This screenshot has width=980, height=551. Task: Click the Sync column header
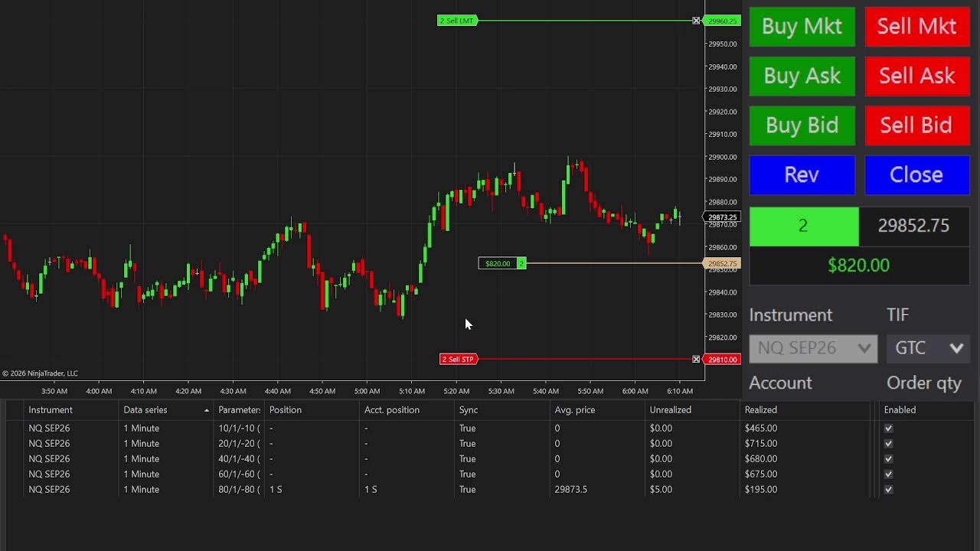(x=501, y=410)
